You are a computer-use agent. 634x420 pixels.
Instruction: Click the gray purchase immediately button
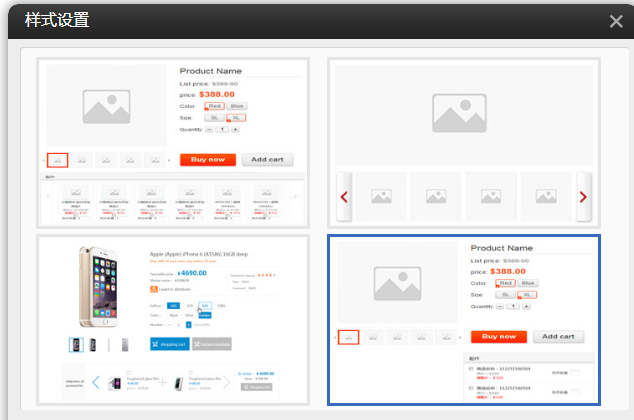tap(211, 344)
